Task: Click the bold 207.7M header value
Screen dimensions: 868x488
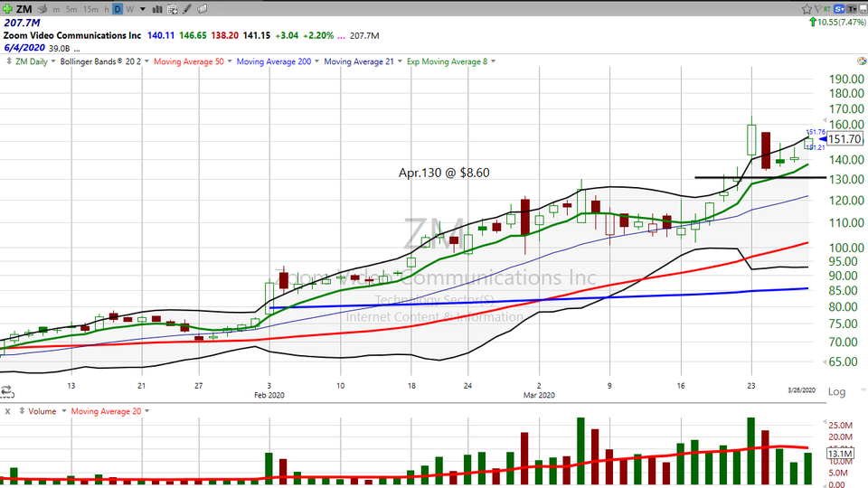Action: pos(22,23)
